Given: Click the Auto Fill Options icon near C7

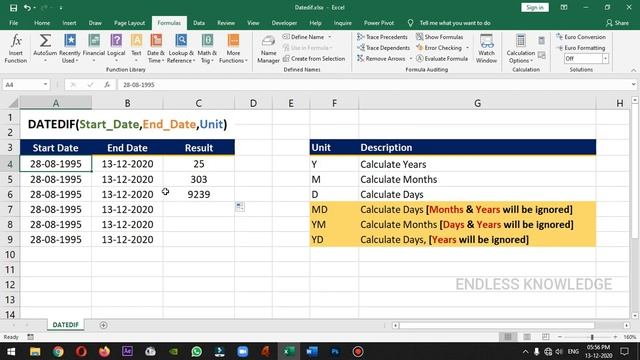Looking at the screenshot, I should (x=240, y=207).
